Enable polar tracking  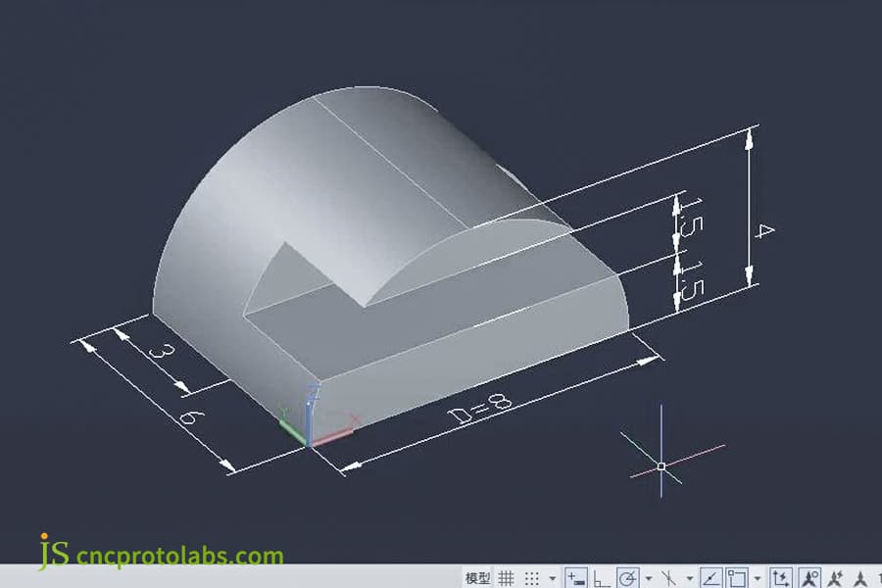point(628,573)
